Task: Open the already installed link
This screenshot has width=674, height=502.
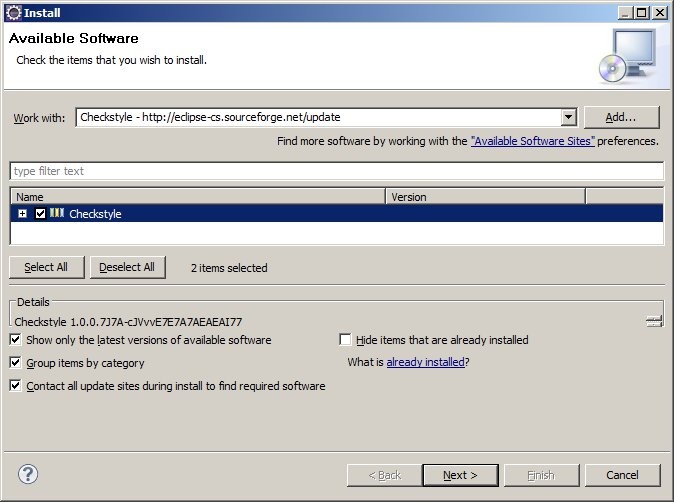Action: 425,363
